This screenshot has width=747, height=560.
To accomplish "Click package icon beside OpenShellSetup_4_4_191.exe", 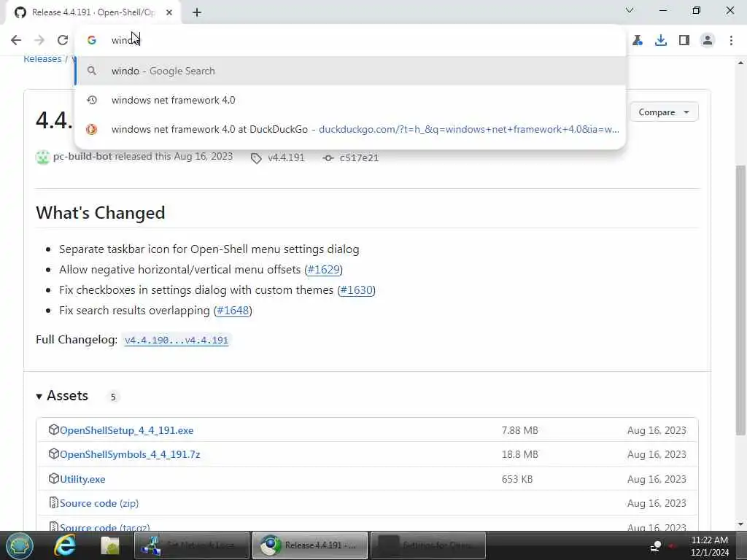I will [53, 429].
